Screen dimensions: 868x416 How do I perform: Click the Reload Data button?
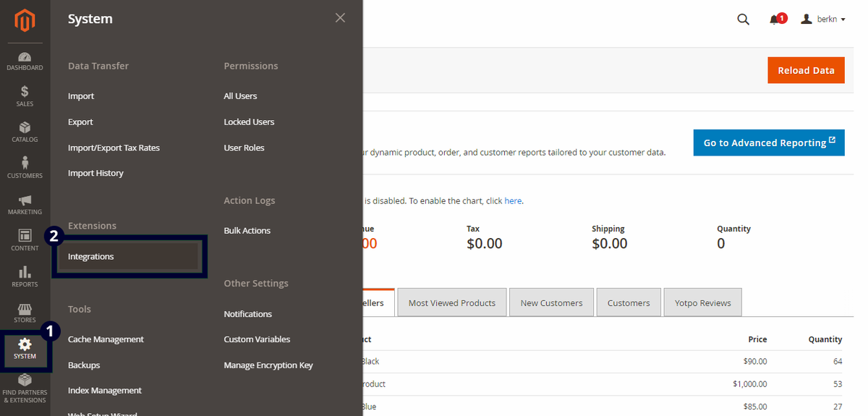click(806, 70)
